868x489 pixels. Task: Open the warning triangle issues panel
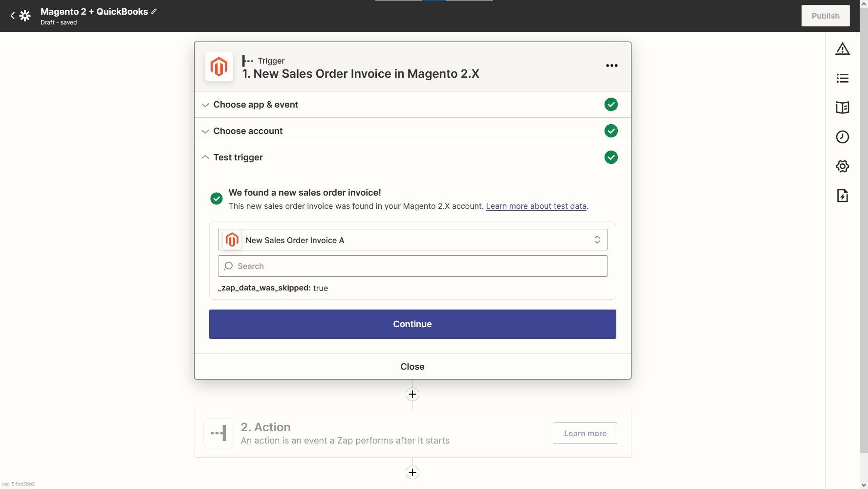pyautogui.click(x=843, y=48)
